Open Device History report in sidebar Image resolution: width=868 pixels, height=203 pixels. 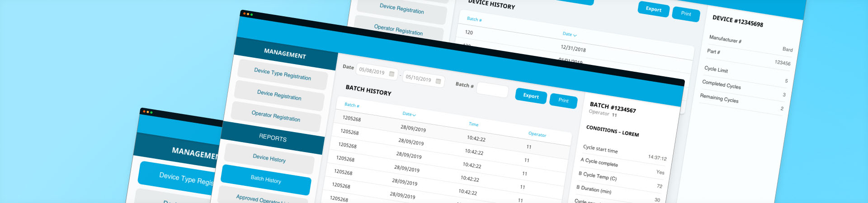pyautogui.click(x=269, y=158)
